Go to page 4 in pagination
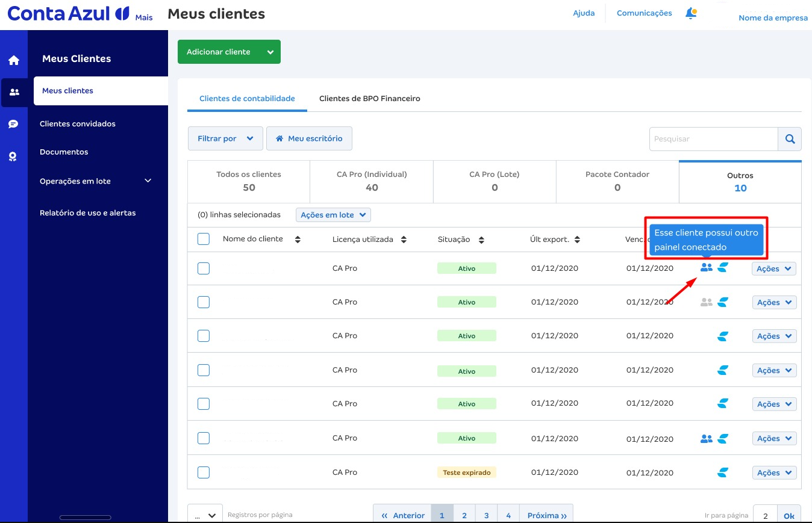 508,515
